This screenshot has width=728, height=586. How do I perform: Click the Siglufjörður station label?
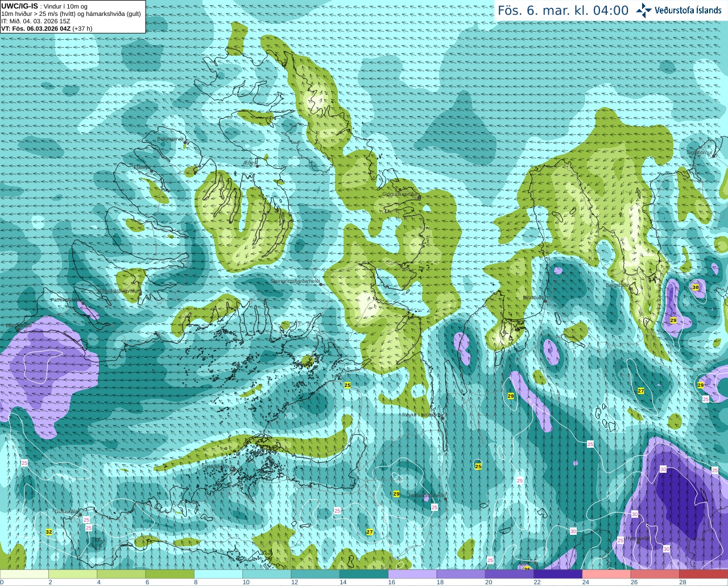[x=700, y=152]
